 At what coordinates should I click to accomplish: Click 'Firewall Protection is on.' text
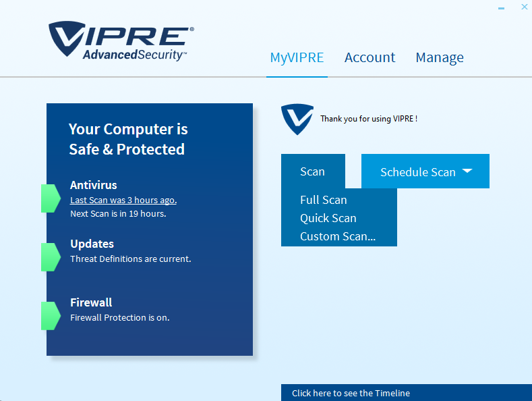coord(120,318)
